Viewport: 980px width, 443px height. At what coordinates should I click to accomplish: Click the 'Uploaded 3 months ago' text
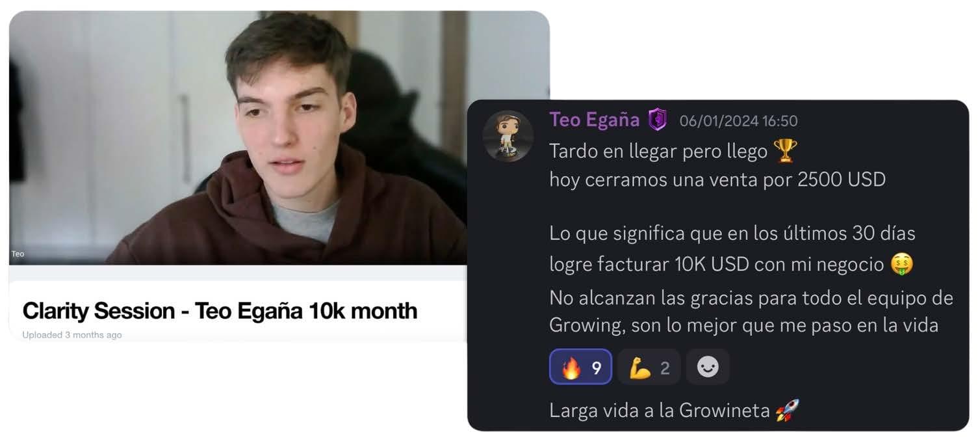[x=71, y=335]
